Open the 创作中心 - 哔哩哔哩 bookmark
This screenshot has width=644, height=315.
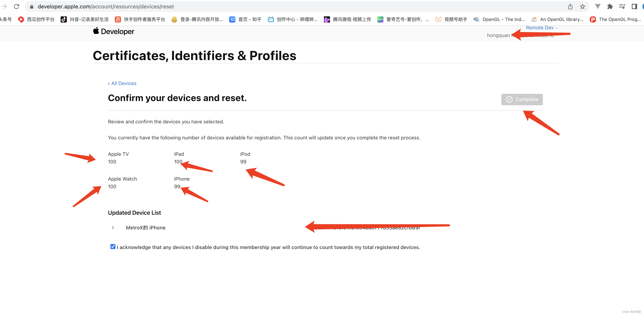pyautogui.click(x=292, y=19)
